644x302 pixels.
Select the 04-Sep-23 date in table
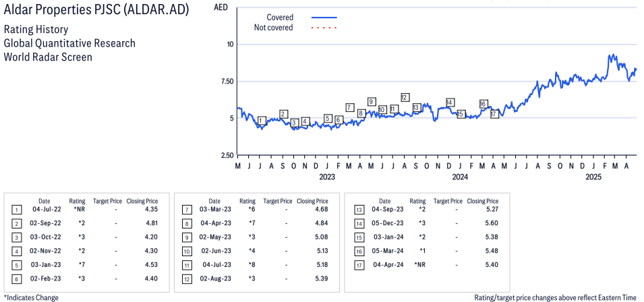click(x=387, y=209)
